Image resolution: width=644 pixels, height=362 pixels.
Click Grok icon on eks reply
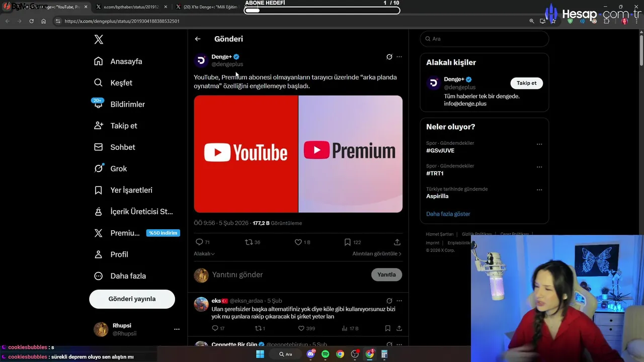[389, 301]
